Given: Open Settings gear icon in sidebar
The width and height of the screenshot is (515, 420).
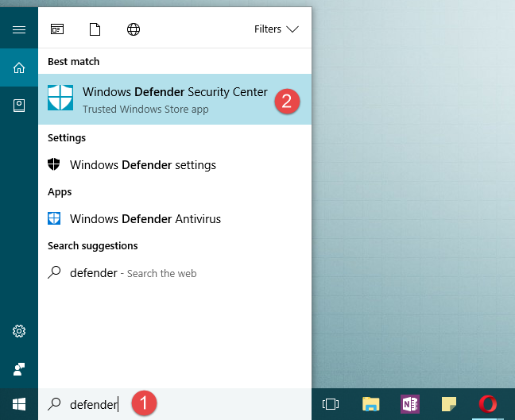Looking at the screenshot, I should [x=19, y=331].
